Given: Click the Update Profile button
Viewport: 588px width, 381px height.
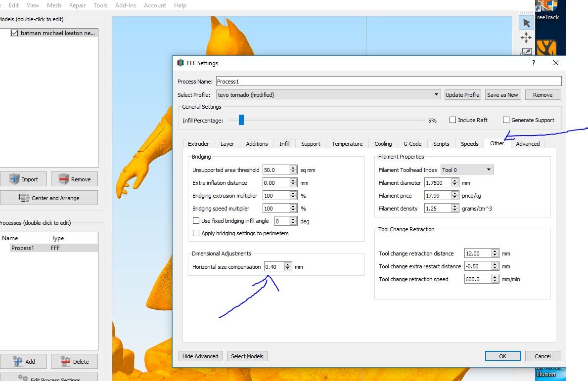Looking at the screenshot, I should [462, 95].
